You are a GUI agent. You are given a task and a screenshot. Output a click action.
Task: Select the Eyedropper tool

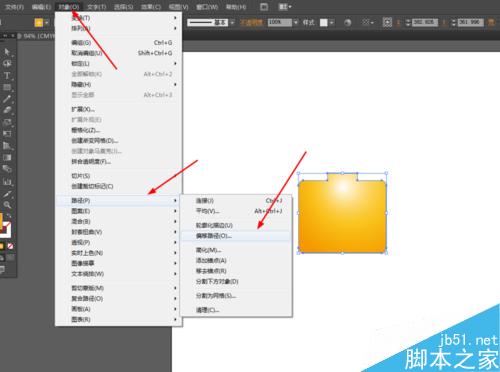tap(7, 194)
